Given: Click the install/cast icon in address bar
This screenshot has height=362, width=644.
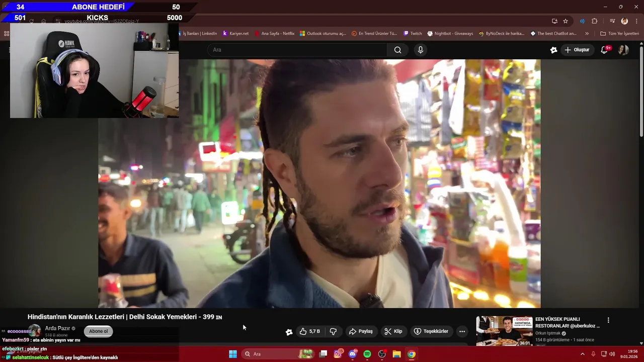Looking at the screenshot, I should click(554, 21).
